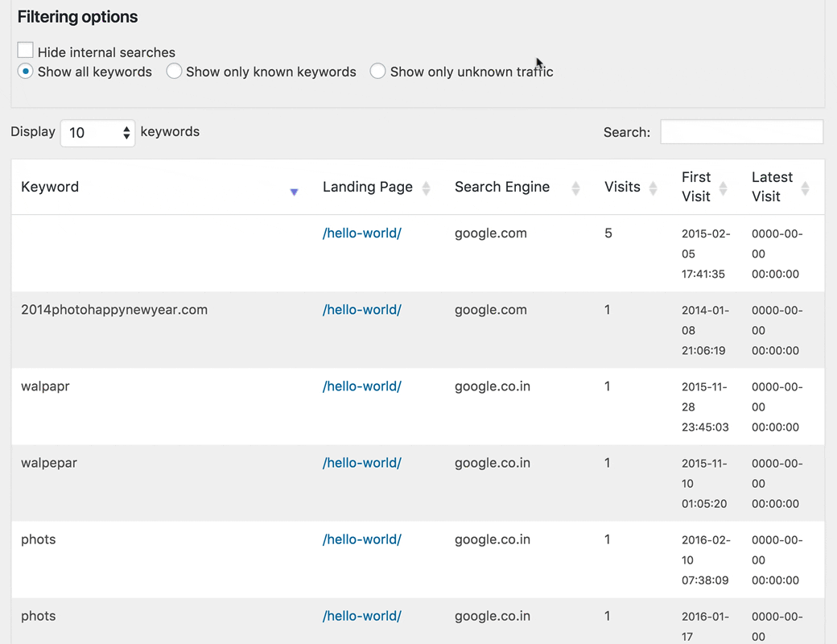Click into the Search input field
This screenshot has height=644, width=837.
(741, 132)
